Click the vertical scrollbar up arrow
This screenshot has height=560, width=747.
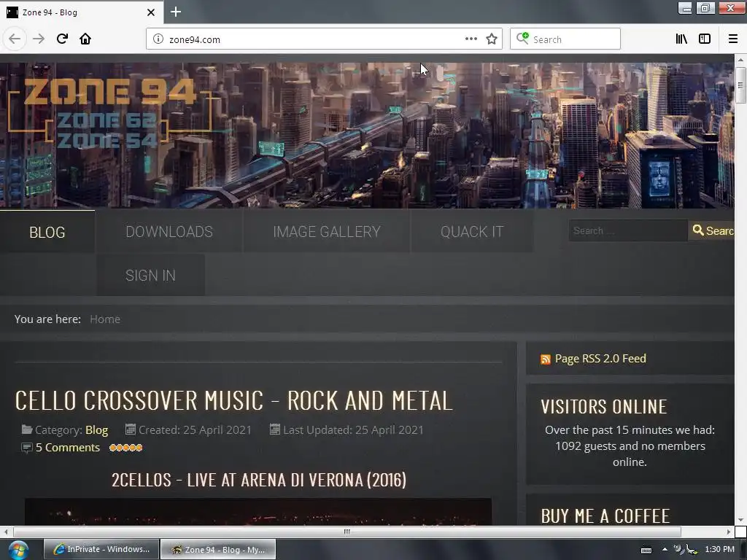pos(740,60)
